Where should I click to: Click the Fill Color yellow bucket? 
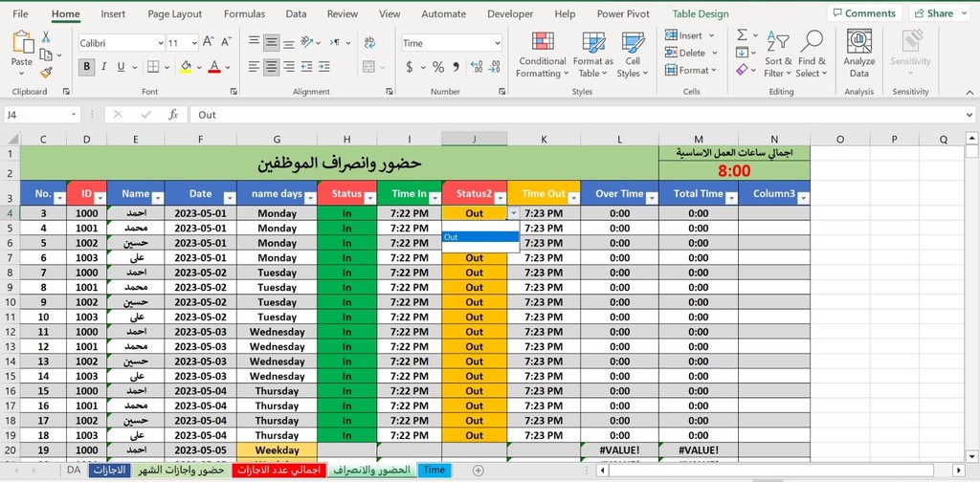pos(186,67)
